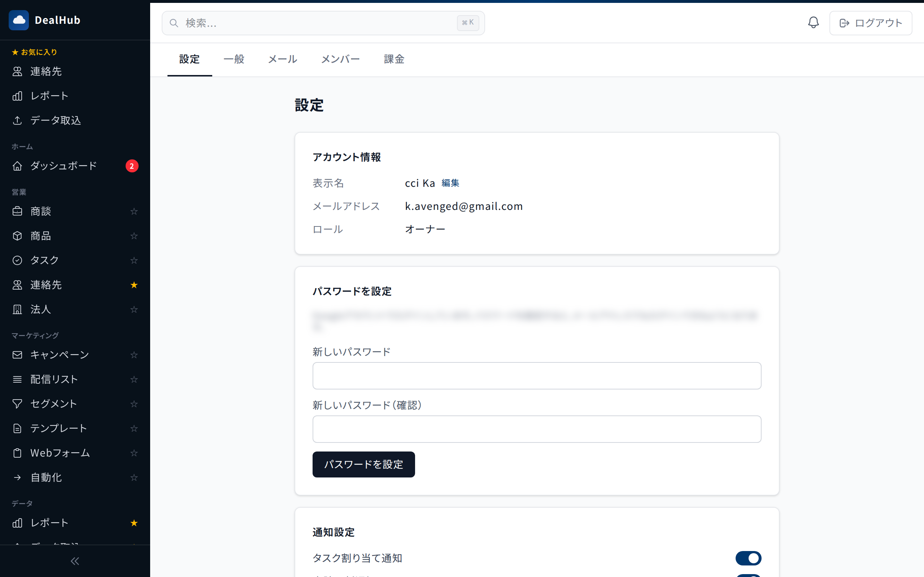Toggle the favorite star next to 法人
Screen dimensions: 924x577
(134, 309)
